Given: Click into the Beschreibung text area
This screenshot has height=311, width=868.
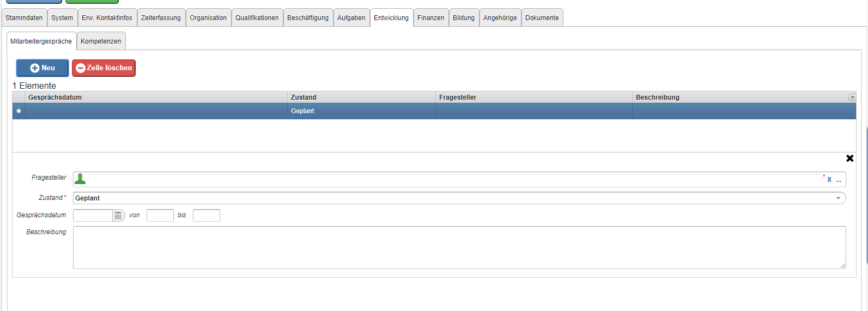Looking at the screenshot, I should 459,247.
